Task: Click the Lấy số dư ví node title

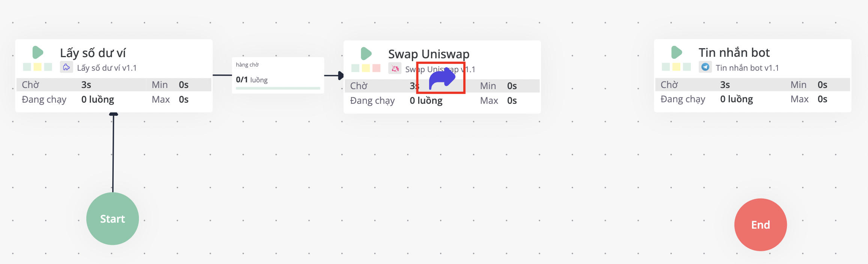Action: pyautogui.click(x=93, y=53)
